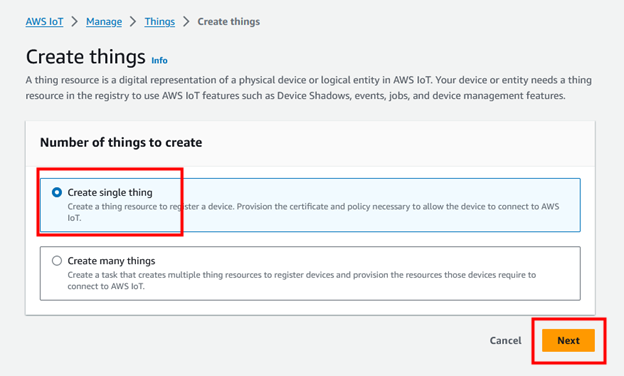Click the Create things page heading
The width and height of the screenshot is (624, 376).
pos(86,56)
